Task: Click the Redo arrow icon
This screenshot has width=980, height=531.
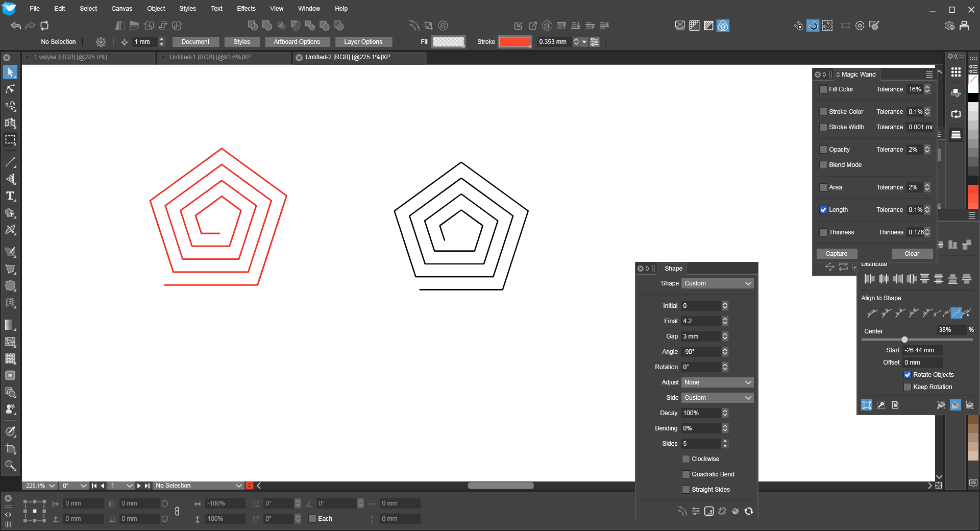Action: (x=30, y=26)
